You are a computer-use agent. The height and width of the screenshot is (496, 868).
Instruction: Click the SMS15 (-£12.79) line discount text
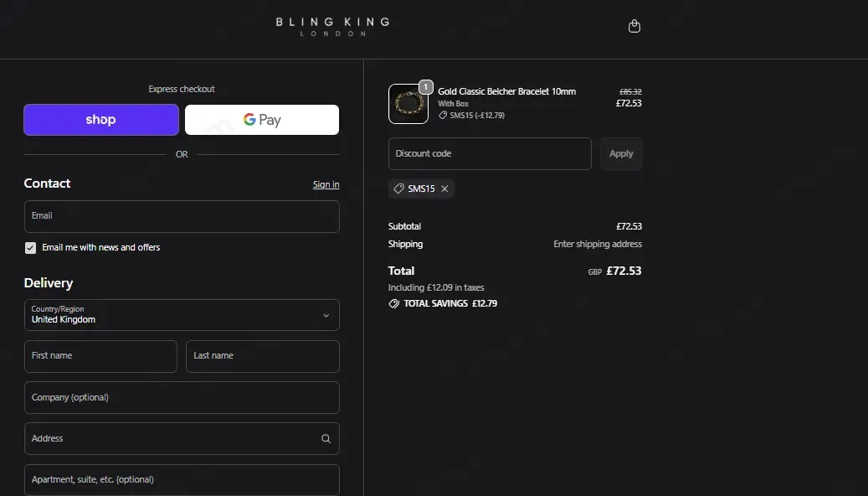pos(477,116)
